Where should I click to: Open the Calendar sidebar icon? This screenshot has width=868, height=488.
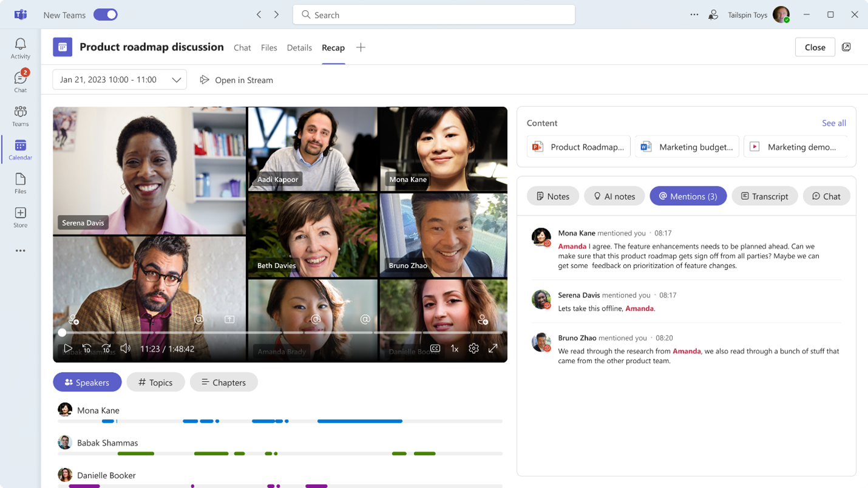point(20,149)
